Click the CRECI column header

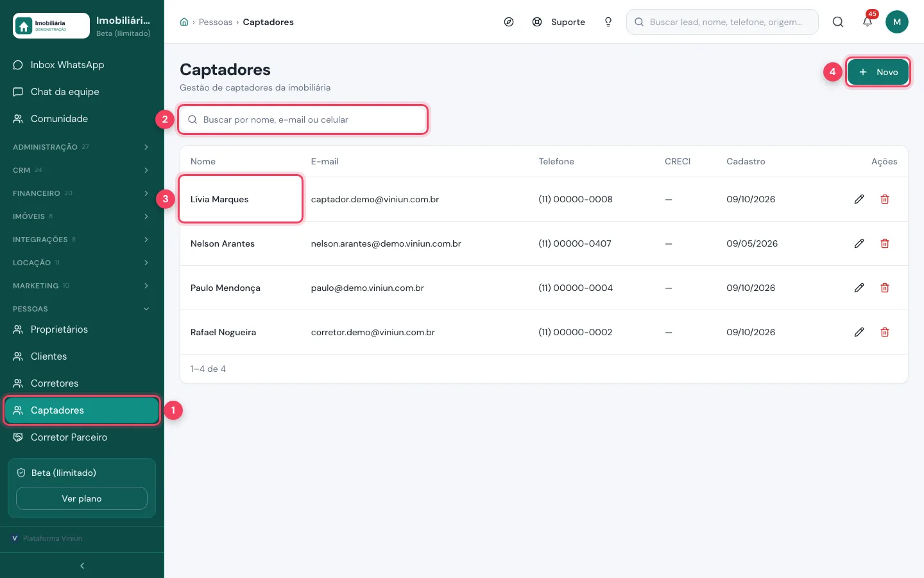point(678,161)
